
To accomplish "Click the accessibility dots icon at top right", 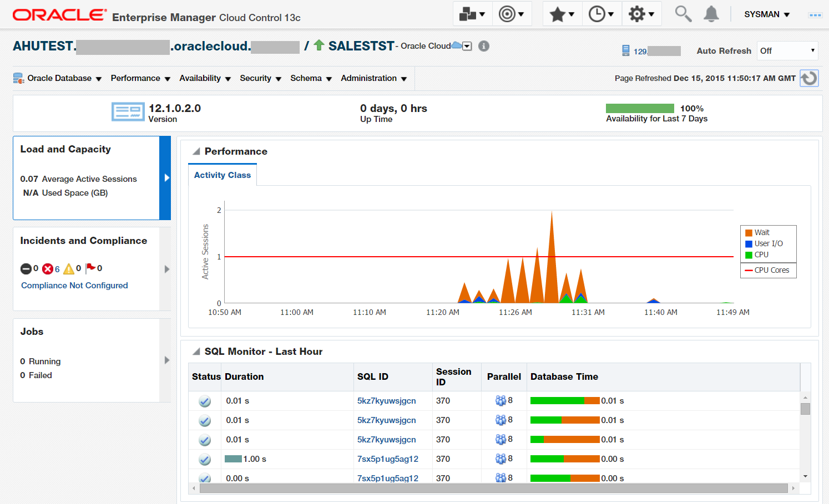I will pos(815,15).
